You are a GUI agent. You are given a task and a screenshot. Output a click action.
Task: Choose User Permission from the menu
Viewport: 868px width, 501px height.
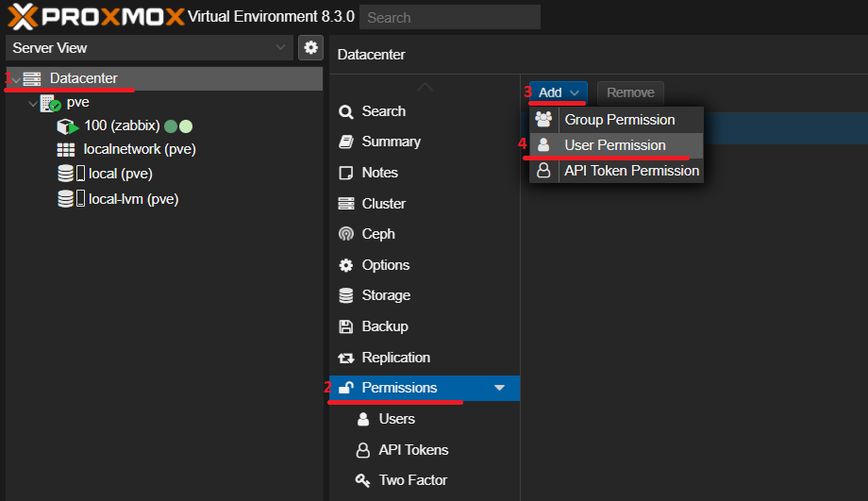pyautogui.click(x=617, y=145)
